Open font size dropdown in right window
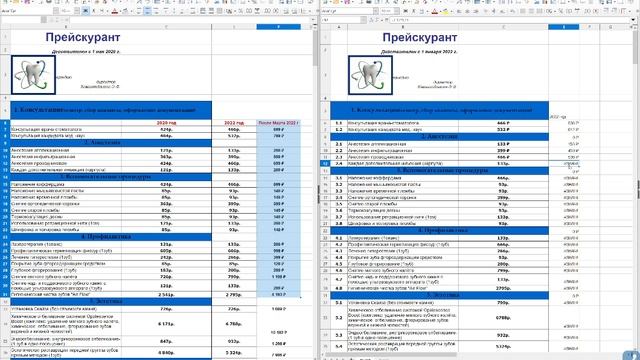Screen dimensions: 640x360 [397, 11]
